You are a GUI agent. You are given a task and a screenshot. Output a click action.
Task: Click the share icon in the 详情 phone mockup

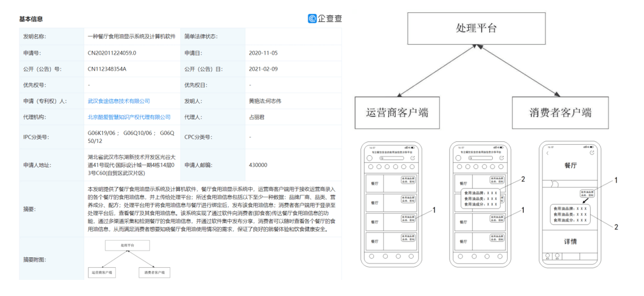tap(592, 153)
